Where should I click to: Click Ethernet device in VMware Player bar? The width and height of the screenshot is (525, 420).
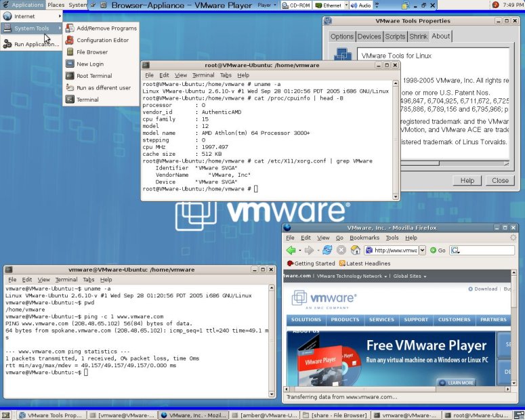coord(329,5)
